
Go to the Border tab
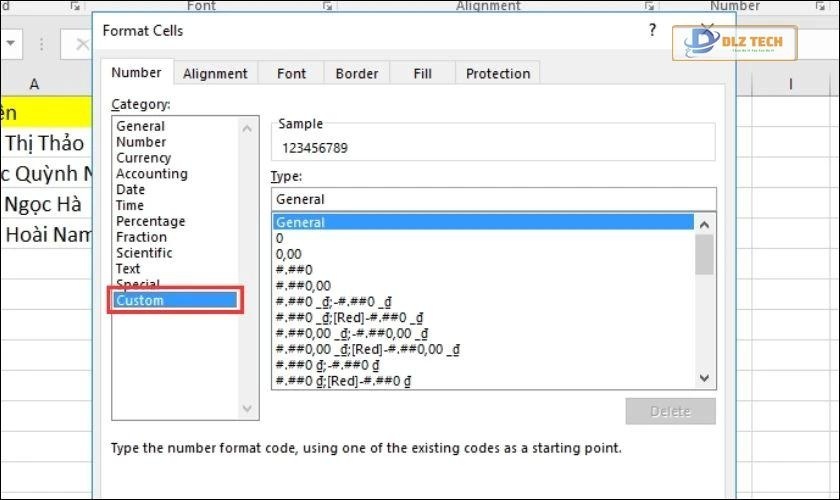coord(357,73)
